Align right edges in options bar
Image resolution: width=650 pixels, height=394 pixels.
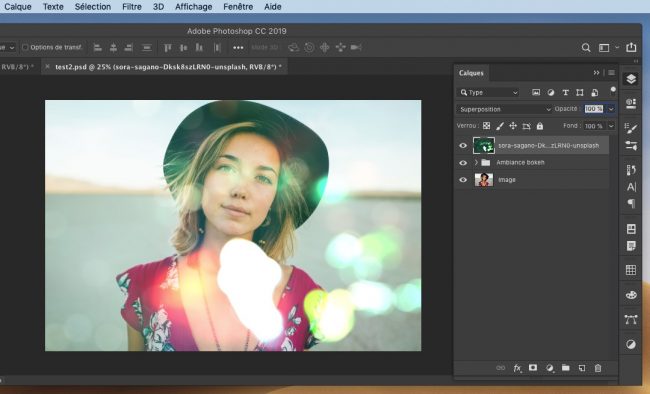(x=129, y=48)
